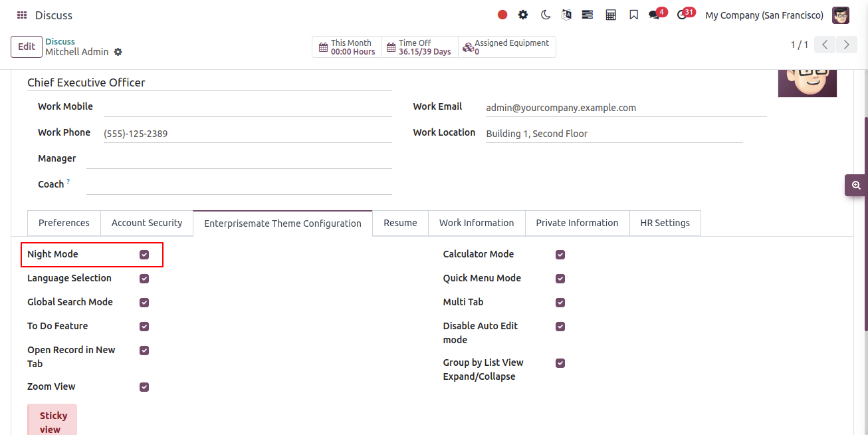This screenshot has width=868, height=435.
Task: Open the Coach field dropdown
Action: pos(239,185)
